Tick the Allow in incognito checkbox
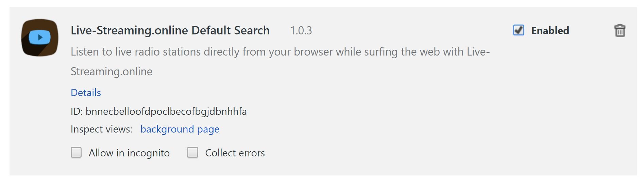Viewport: 644px width, 185px height. pos(76,152)
